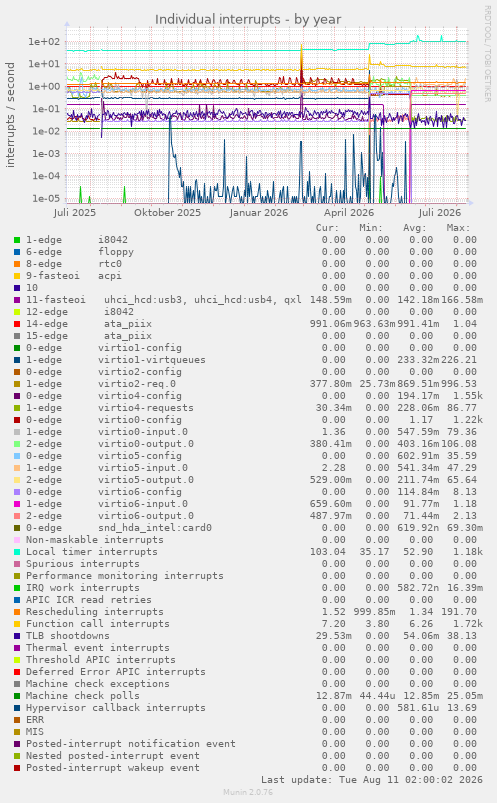497x803 pixels.
Task: Select the Machine check polls label
Action: pos(82,696)
